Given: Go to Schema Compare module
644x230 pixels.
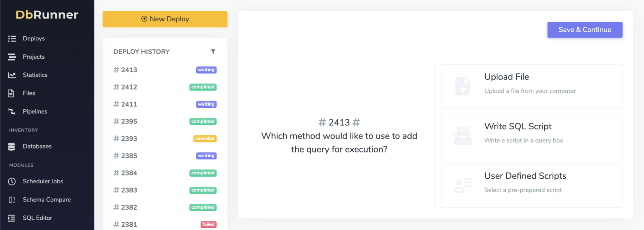Looking at the screenshot, I should click(x=47, y=200).
